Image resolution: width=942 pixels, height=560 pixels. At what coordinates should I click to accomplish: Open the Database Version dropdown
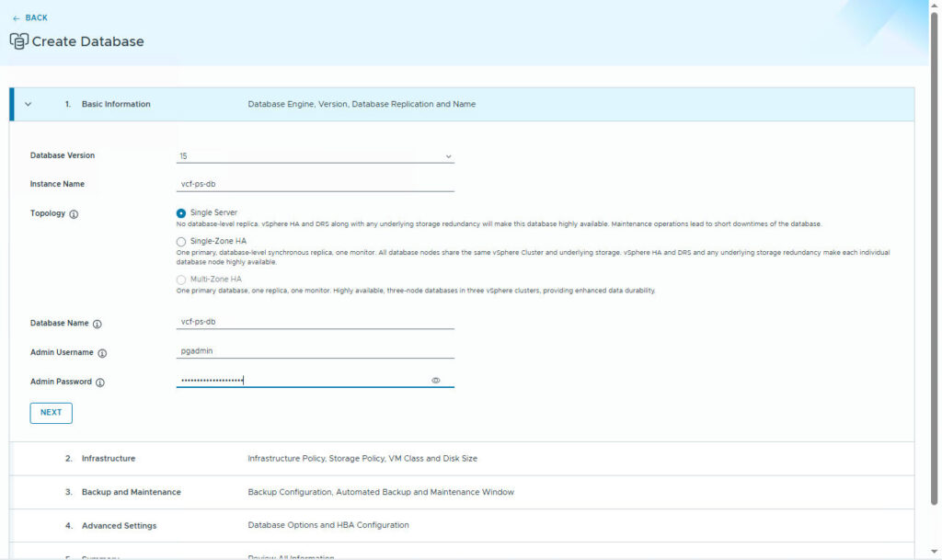coord(315,156)
